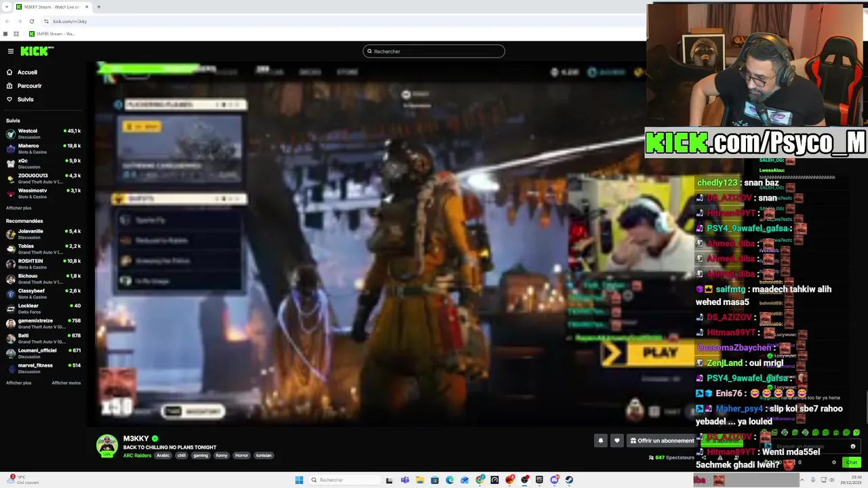
Task: Open Microsoft Store from taskbar
Action: [x=435, y=480]
